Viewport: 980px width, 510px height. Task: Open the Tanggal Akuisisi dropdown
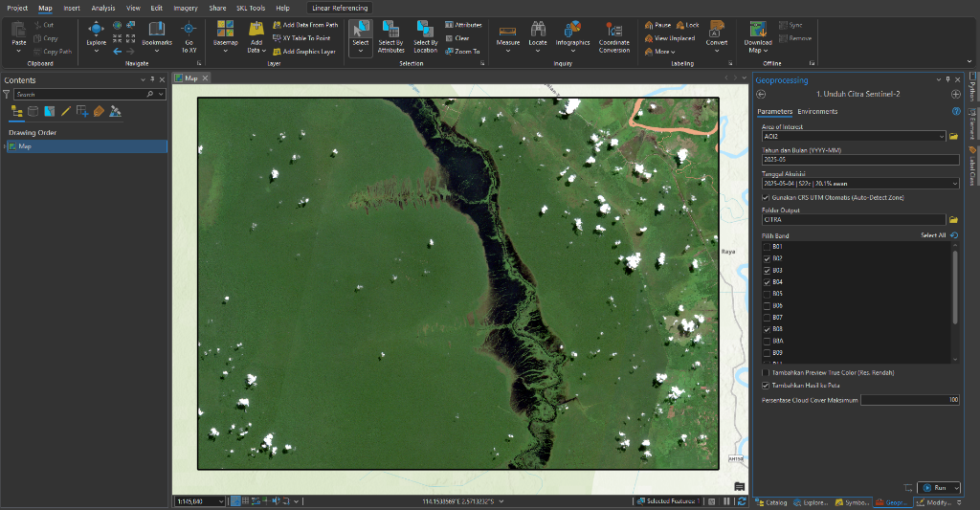pyautogui.click(x=954, y=184)
